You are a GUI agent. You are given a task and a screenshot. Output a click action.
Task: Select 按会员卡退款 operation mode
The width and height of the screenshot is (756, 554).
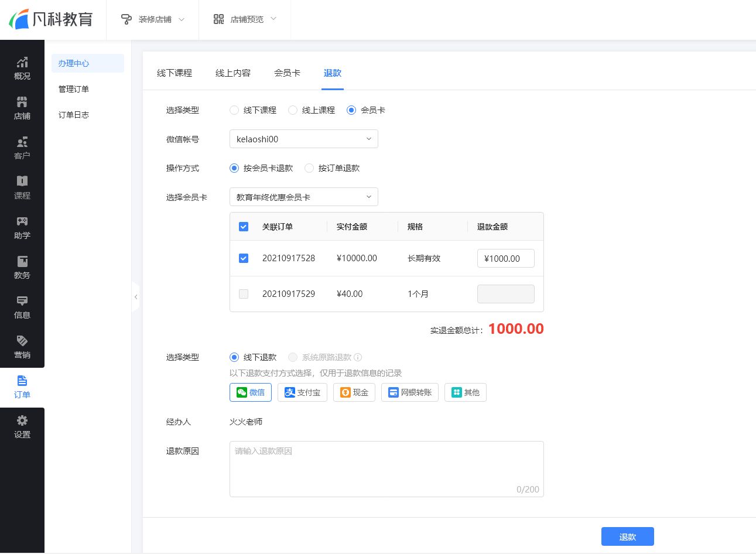(234, 168)
